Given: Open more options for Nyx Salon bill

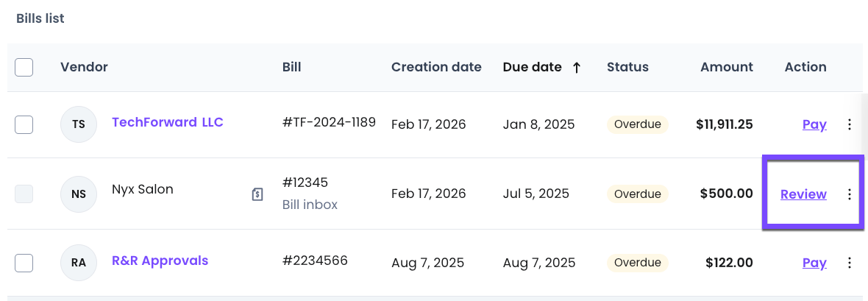Looking at the screenshot, I should pos(850,194).
